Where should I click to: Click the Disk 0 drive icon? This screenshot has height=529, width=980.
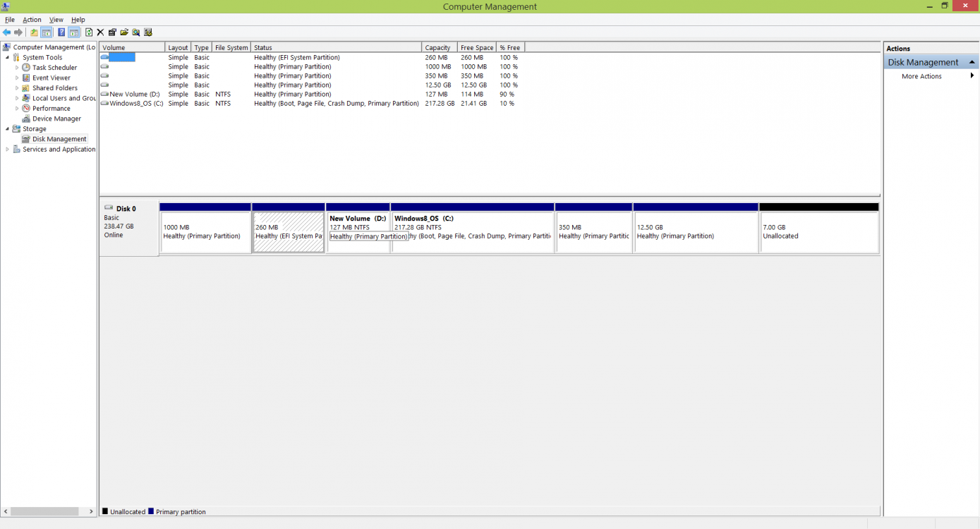(x=109, y=208)
